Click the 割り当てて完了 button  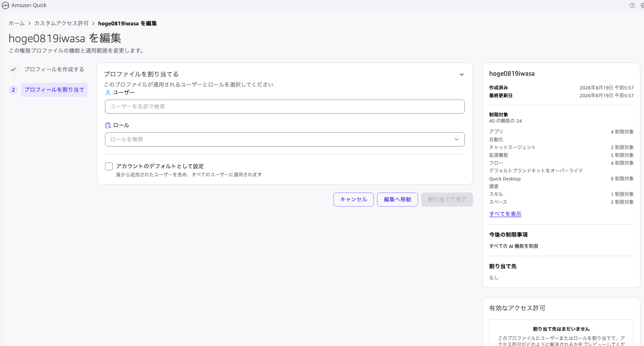447,200
